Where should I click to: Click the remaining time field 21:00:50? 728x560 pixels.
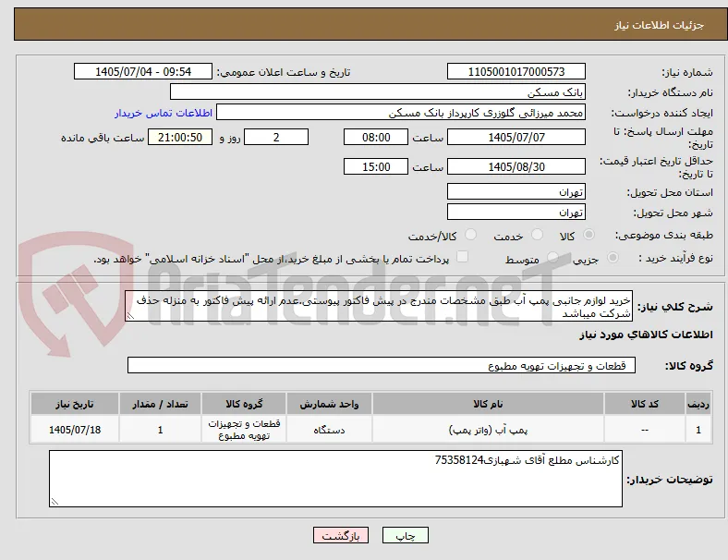180,137
